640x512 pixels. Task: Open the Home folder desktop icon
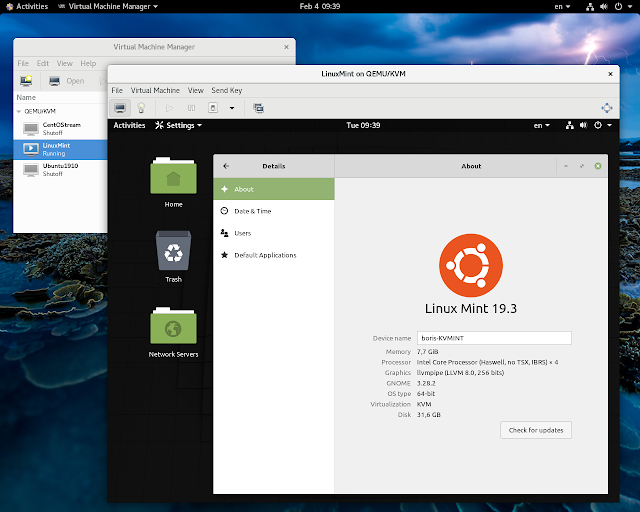[x=173, y=182]
